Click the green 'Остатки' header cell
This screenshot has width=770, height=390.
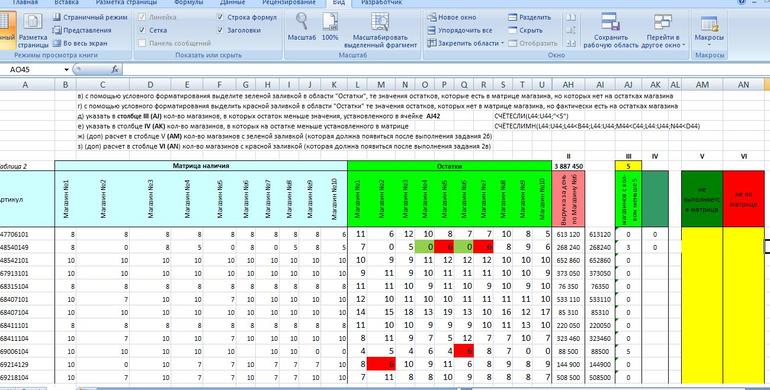tap(449, 166)
